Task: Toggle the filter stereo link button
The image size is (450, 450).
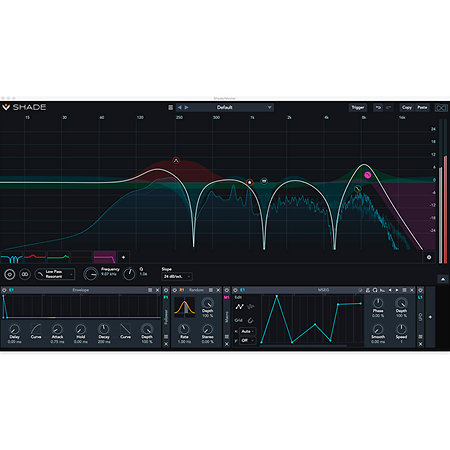Action: (25, 274)
